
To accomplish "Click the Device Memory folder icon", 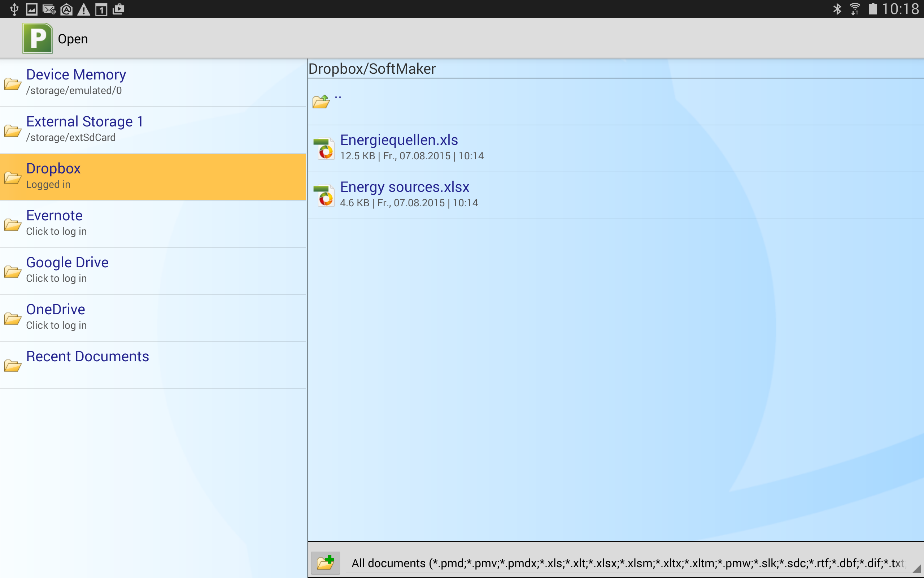I will pyautogui.click(x=13, y=84).
